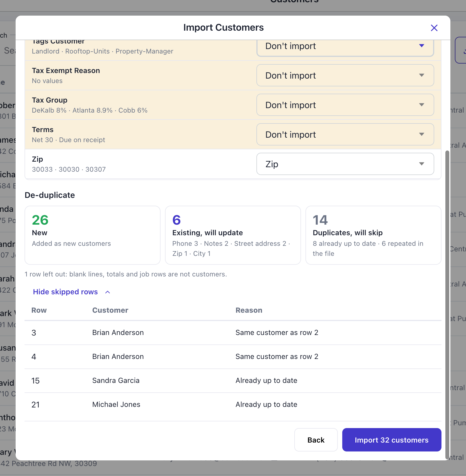466x476 pixels.
Task: Select Brian Anderson in row 4
Action: click(118, 356)
